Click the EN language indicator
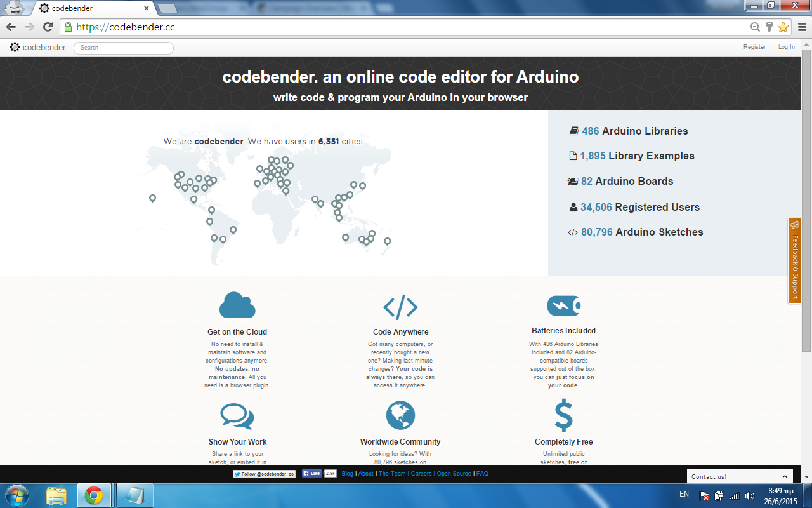Viewport: 812px width, 508px height. pos(684,494)
